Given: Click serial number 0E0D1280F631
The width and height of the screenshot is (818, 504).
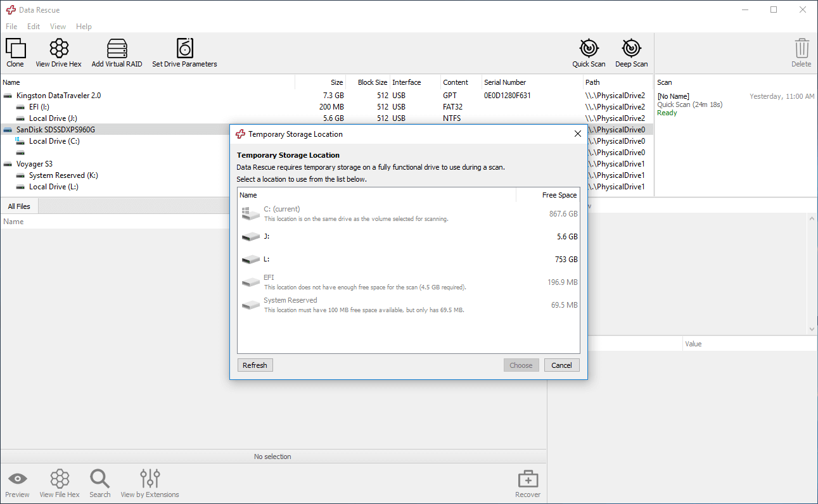Looking at the screenshot, I should [x=508, y=96].
